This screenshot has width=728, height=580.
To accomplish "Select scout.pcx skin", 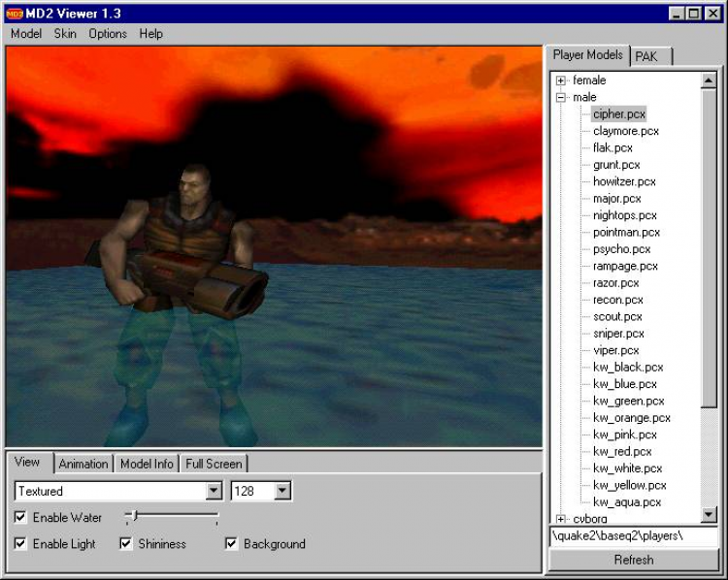I will tap(617, 317).
